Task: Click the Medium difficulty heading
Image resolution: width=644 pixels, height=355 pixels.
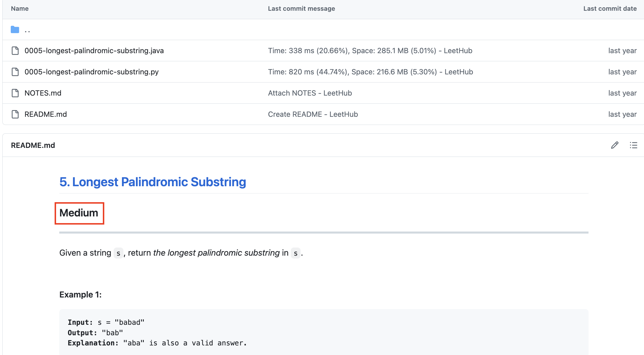Action: point(79,213)
